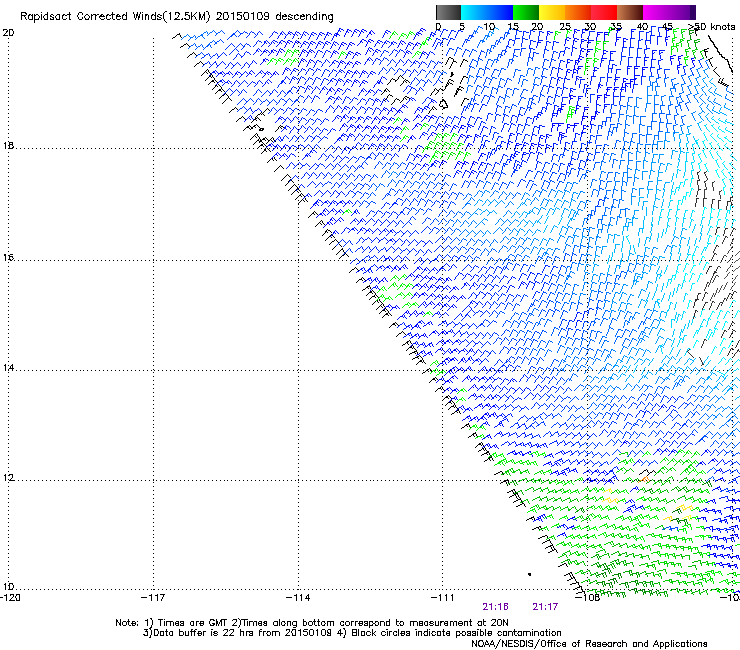The image size is (740, 650).
Task: Click the '-117' longitude axis label
Action: [x=153, y=598]
